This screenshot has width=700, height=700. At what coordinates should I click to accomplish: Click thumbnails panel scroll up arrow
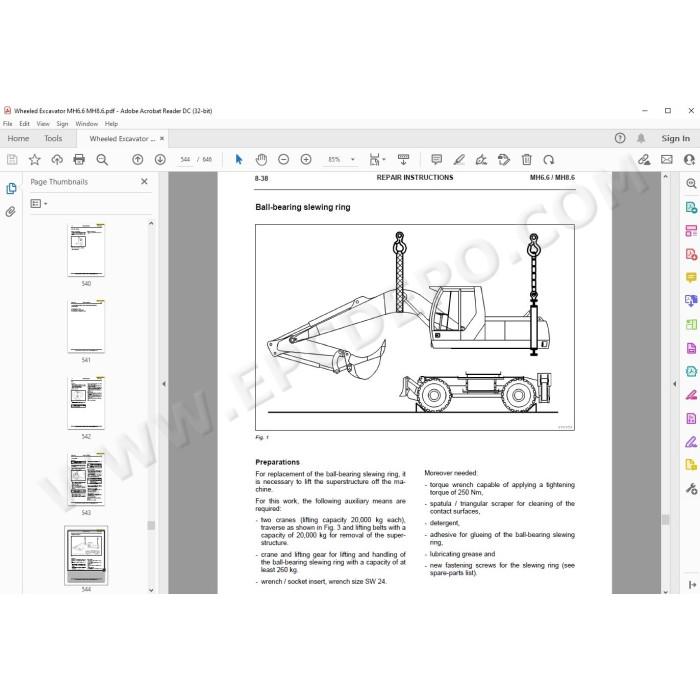click(151, 223)
